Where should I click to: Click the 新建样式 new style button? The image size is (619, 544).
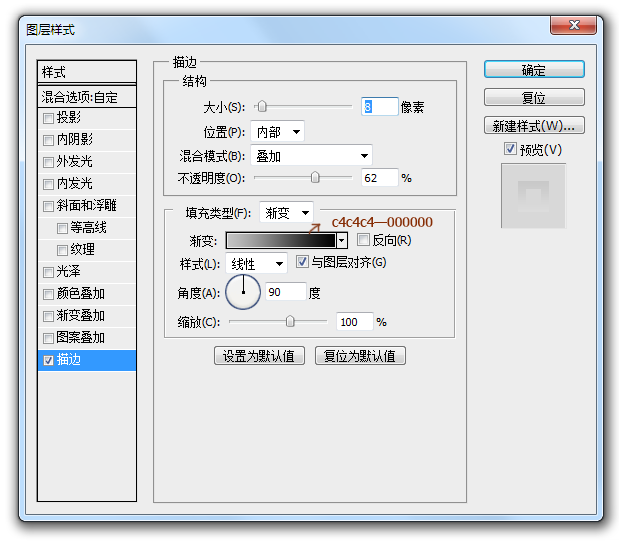click(534, 126)
